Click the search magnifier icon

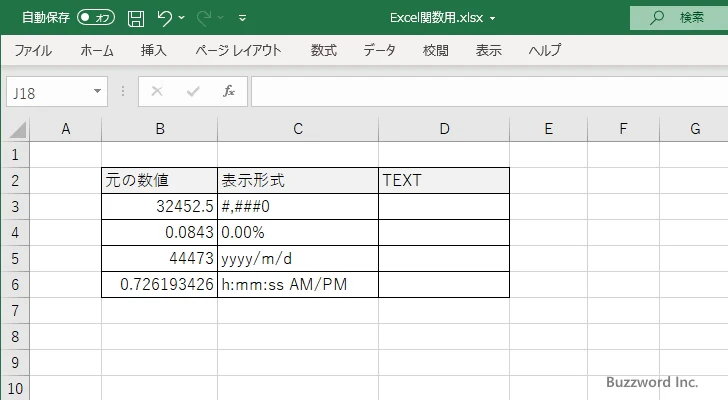pos(657,18)
